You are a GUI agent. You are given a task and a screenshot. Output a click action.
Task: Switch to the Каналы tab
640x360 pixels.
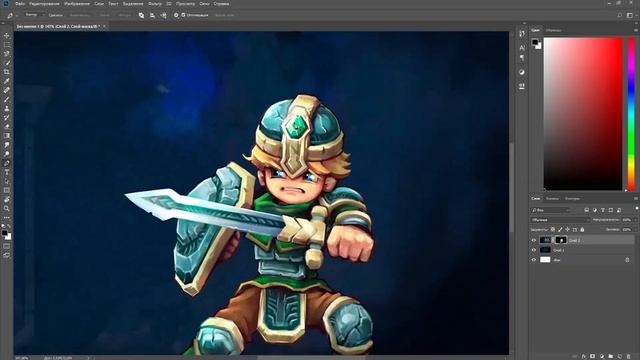[x=552, y=198]
